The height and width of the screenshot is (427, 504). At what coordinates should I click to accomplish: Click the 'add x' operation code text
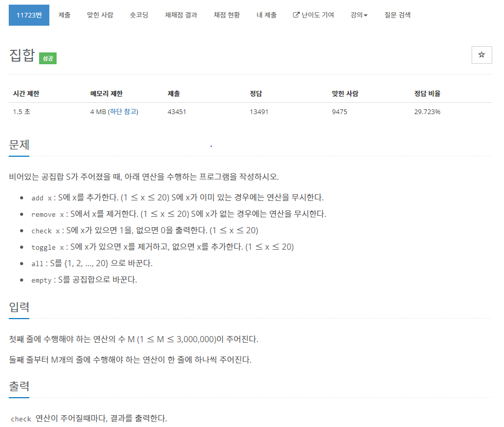click(42, 198)
